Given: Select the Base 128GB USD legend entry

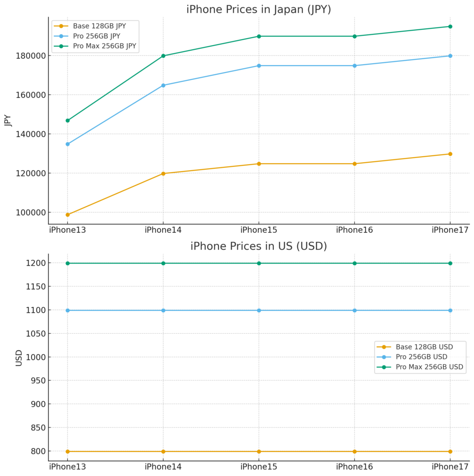Looking at the screenshot, I should (x=424, y=347).
